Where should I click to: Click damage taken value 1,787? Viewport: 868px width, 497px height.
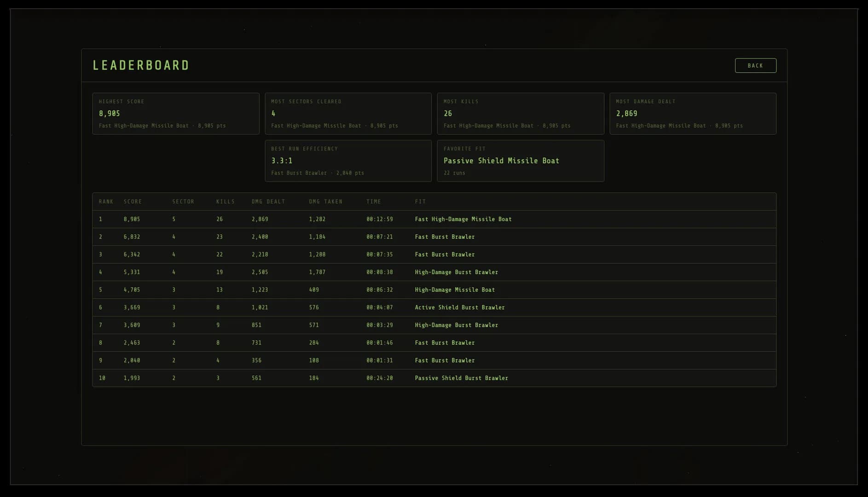pos(317,272)
